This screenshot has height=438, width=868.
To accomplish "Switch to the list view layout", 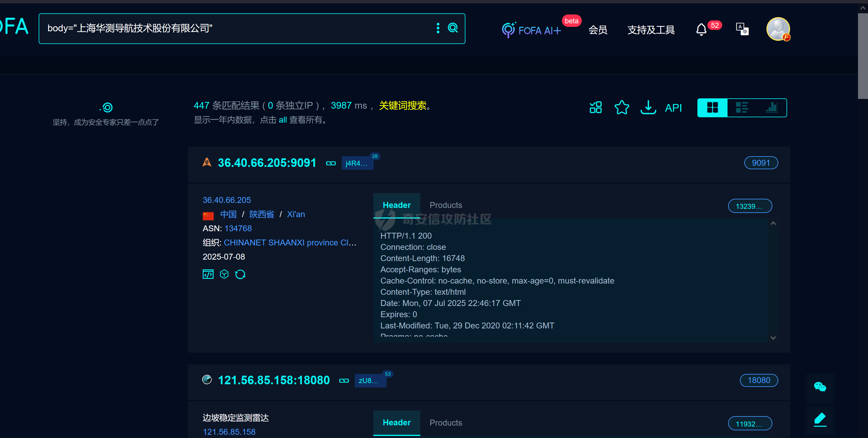I will point(742,108).
